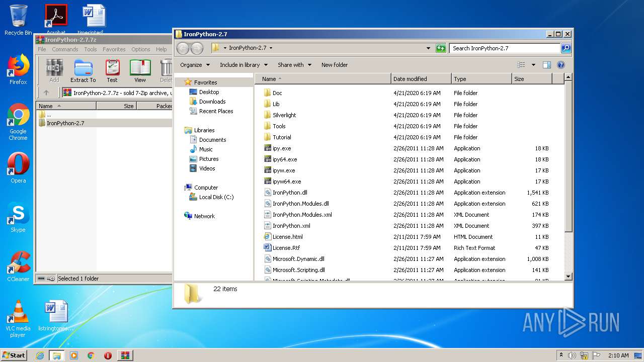The image size is (644, 362).
Task: Select the Microsoft.Dynamic.dll file
Action: pyautogui.click(x=298, y=259)
